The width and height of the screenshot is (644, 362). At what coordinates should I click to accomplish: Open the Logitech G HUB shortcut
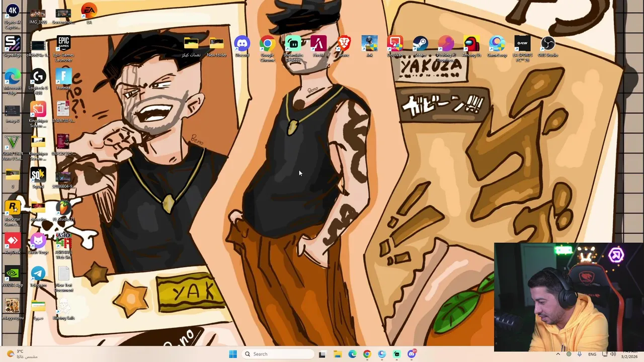[x=38, y=82]
